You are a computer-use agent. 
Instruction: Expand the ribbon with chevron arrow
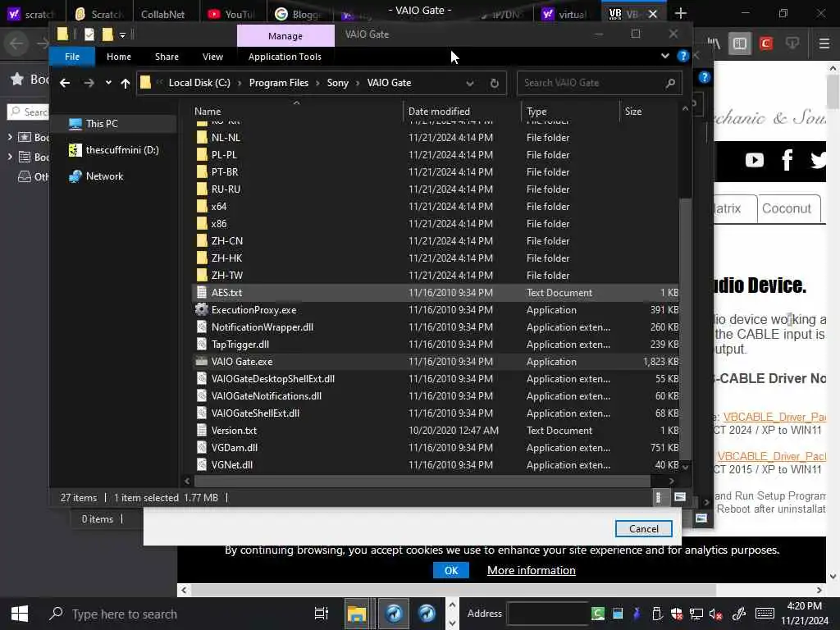[x=664, y=56]
